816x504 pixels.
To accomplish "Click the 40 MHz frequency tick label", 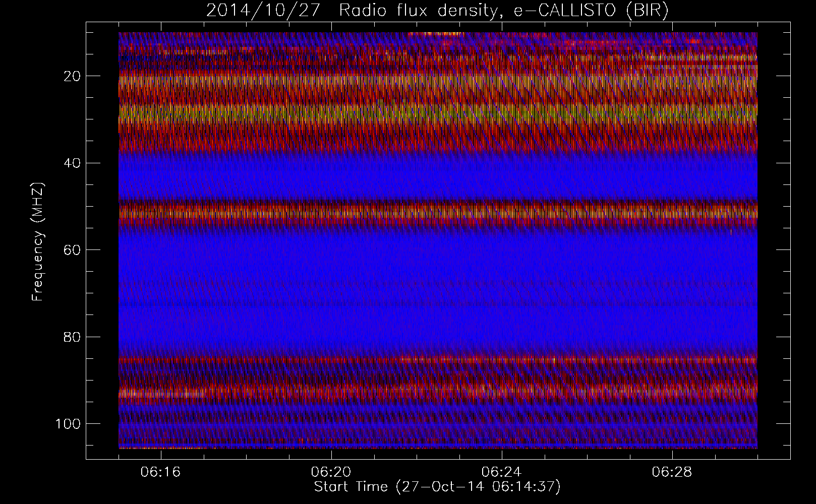I will 73,163.
